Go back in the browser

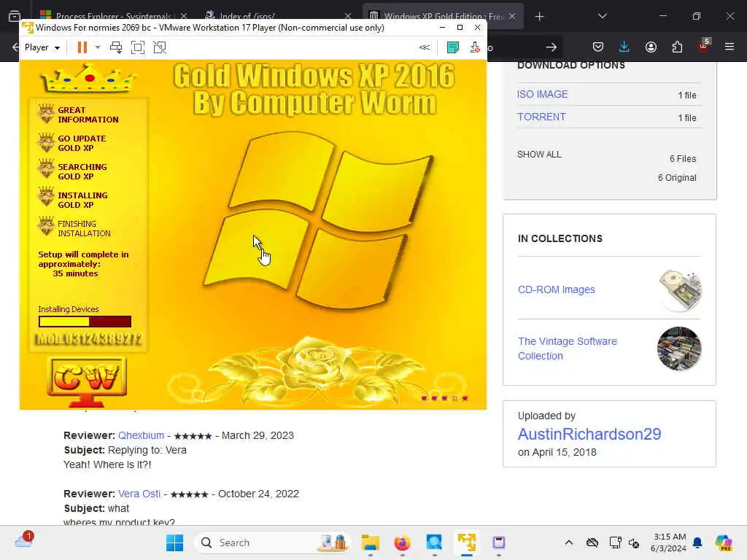click(15, 47)
